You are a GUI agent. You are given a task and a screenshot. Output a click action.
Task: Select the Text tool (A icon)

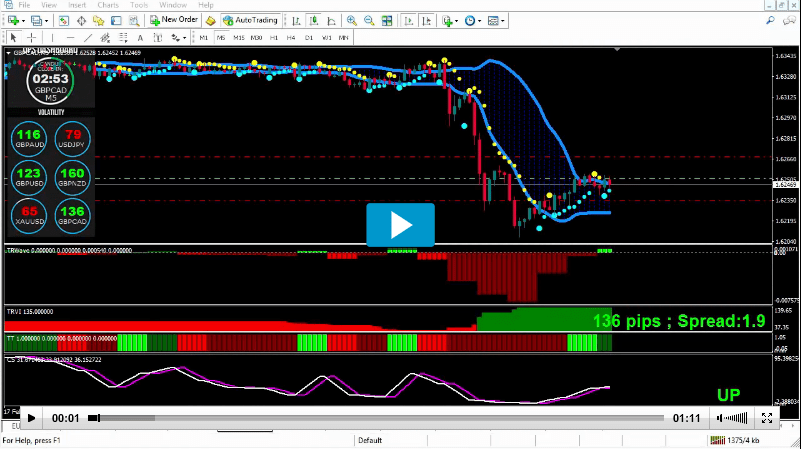click(140, 37)
